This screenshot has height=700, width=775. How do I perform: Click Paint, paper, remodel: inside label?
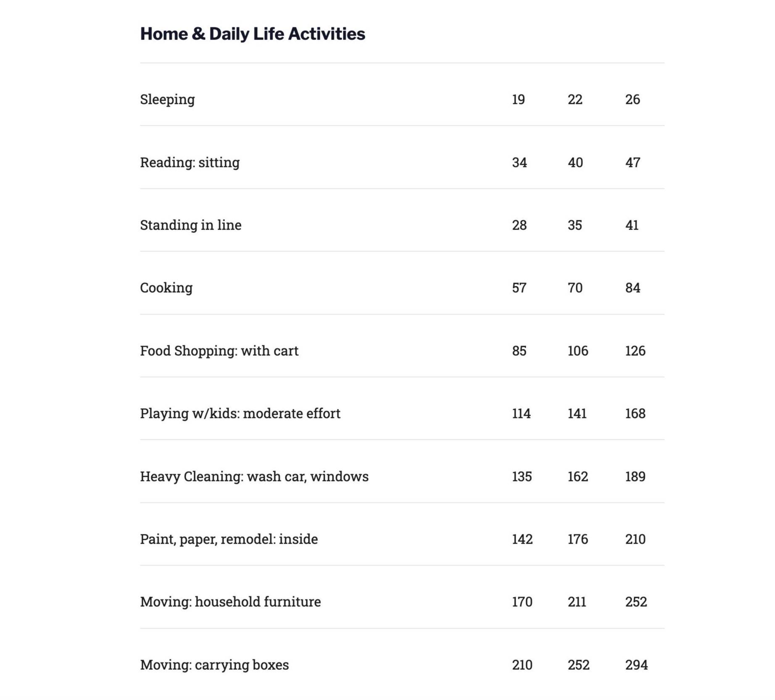point(229,539)
